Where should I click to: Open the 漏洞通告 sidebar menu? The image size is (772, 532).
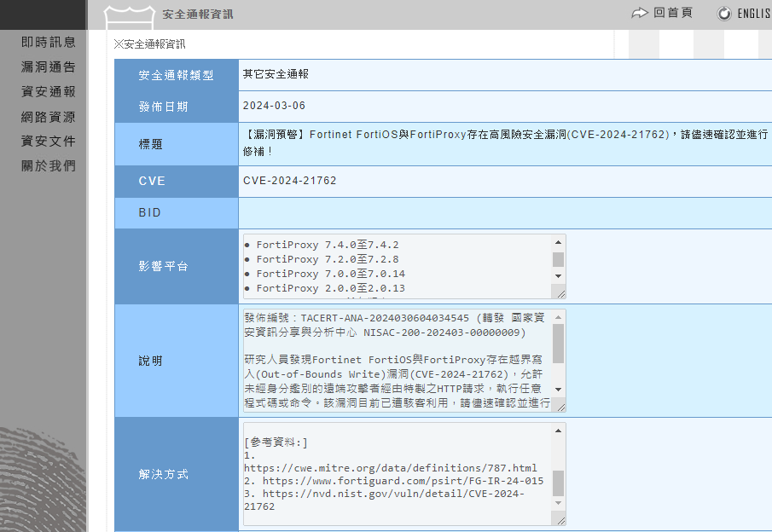click(x=49, y=67)
